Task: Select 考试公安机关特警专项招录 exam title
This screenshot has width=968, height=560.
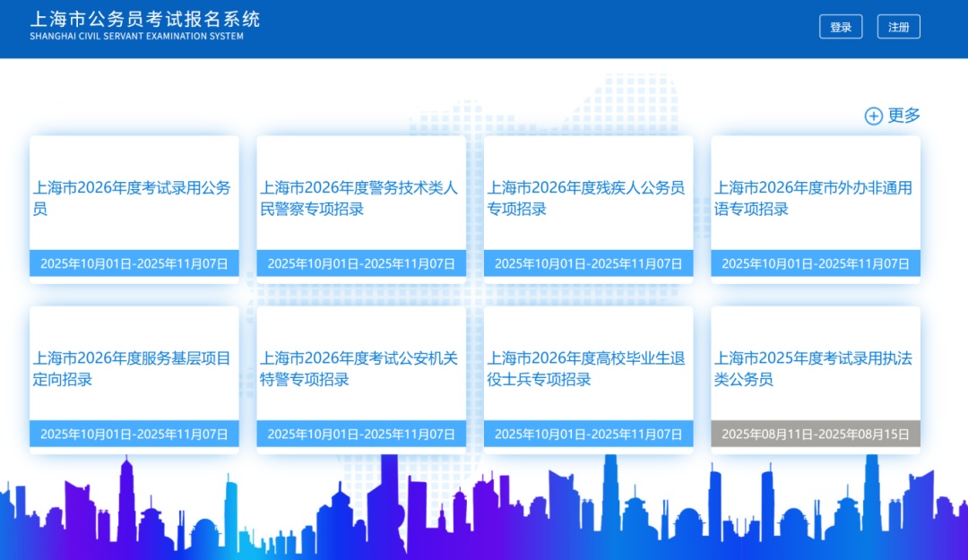Action: point(359,368)
